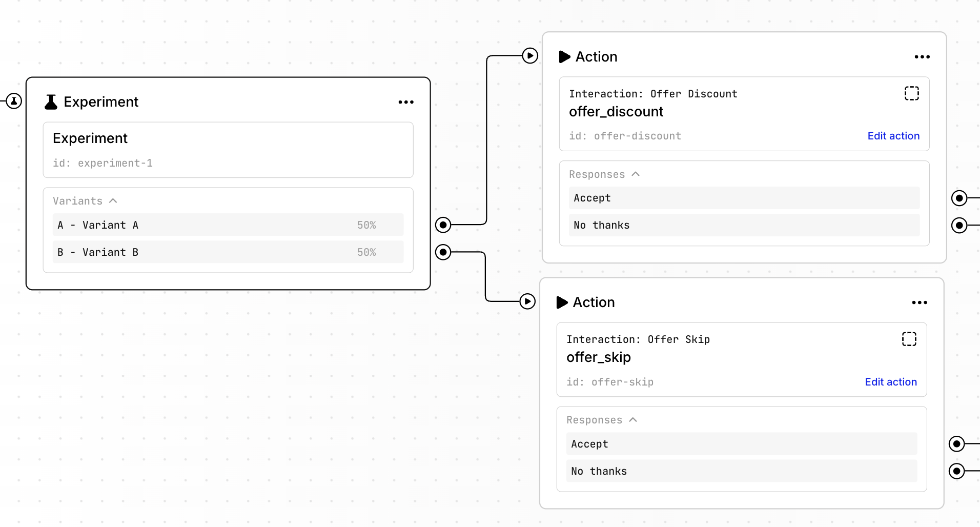The height and width of the screenshot is (527, 980).
Task: Click the dashed square icon on Offer Discount
Action: coord(911,93)
